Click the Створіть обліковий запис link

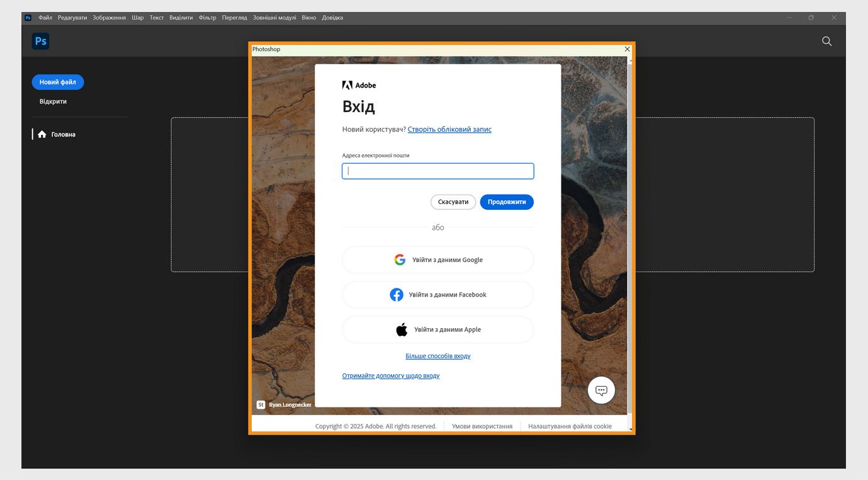[x=449, y=129]
